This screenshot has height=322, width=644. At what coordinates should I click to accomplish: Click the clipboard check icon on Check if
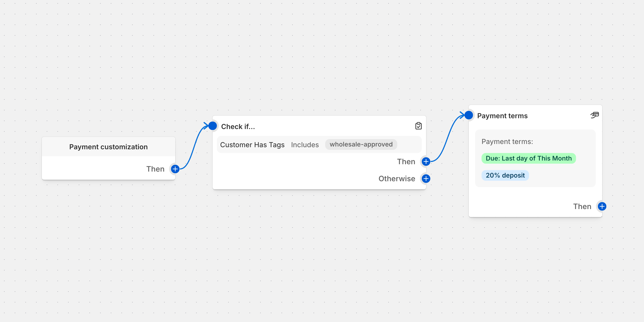[x=419, y=126]
